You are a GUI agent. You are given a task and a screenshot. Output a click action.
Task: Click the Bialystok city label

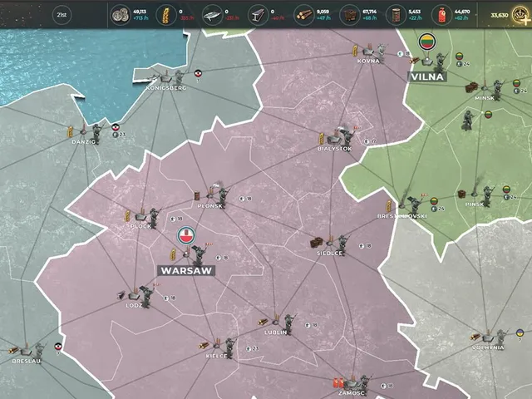[x=334, y=149]
